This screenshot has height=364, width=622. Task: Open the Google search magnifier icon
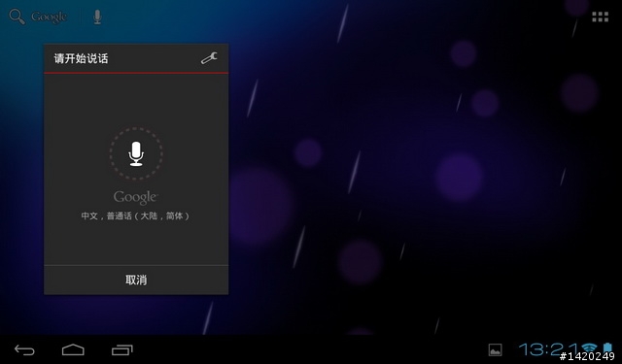(17, 17)
